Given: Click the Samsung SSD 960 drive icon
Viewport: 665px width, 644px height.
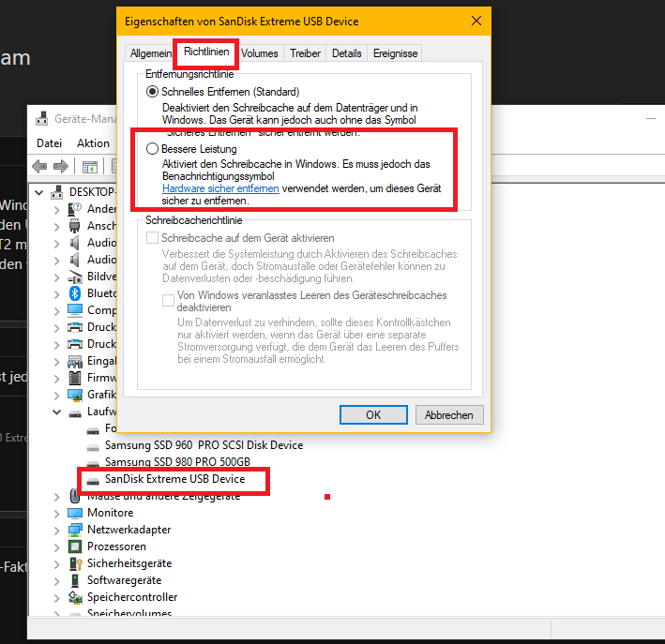Looking at the screenshot, I should coord(93,447).
